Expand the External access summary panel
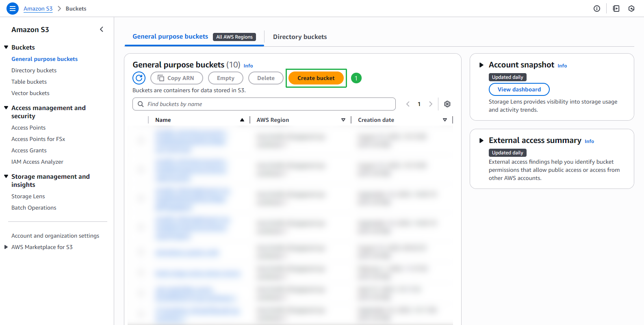 pyautogui.click(x=481, y=141)
